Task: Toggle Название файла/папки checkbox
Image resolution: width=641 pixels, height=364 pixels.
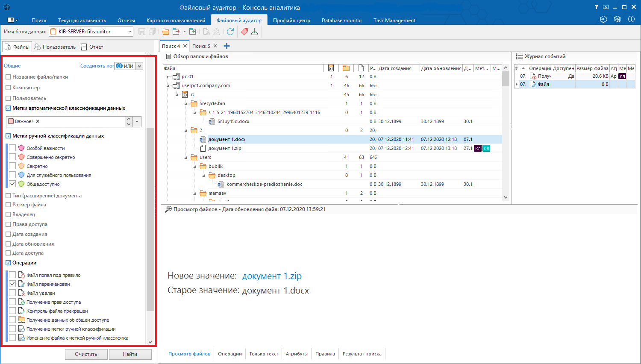Action: pyautogui.click(x=8, y=77)
